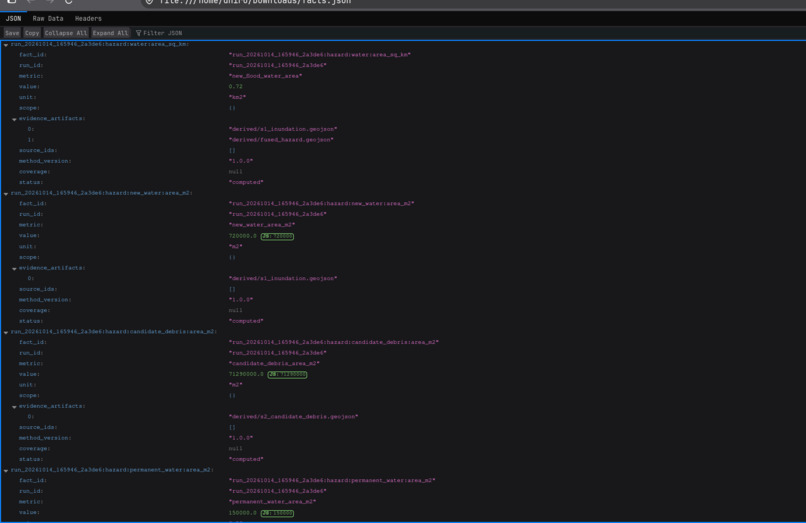The image size is (806, 523).
Task: Click the JS:150000 badge
Action: (x=277, y=513)
